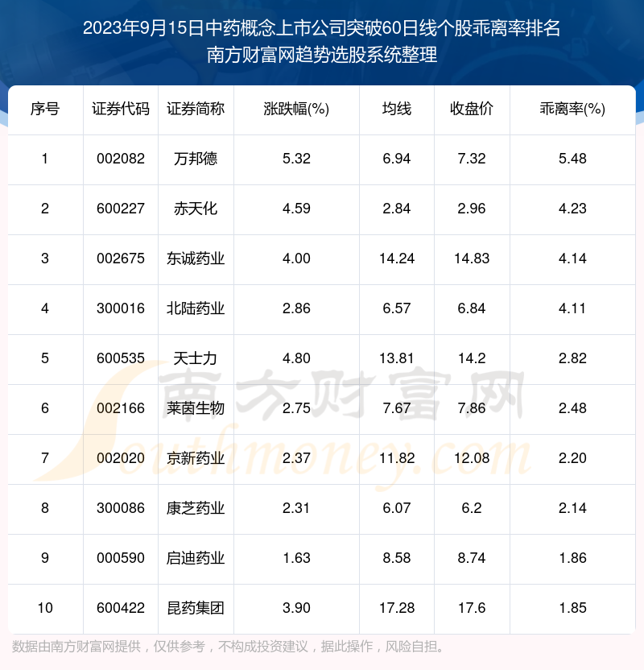Click the 证券代码 column header
The width and height of the screenshot is (644, 670).
pyautogui.click(x=121, y=109)
